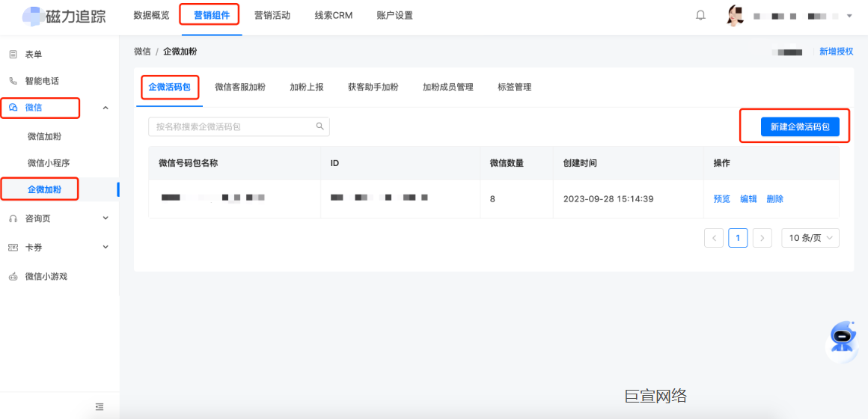Switch to the 企微活码包 tab
Image resolution: width=868 pixels, height=419 pixels.
pos(169,88)
